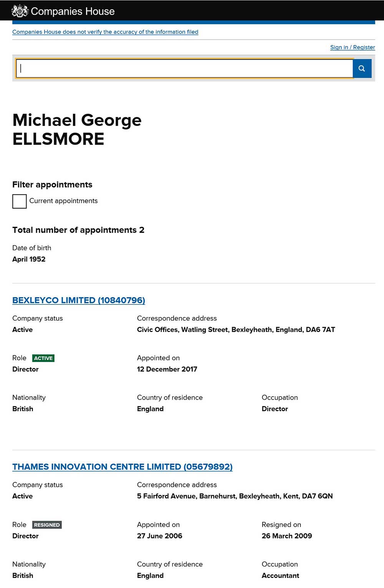Click the green ACTIVE role badge
The width and height of the screenshot is (384, 588).
[43, 358]
